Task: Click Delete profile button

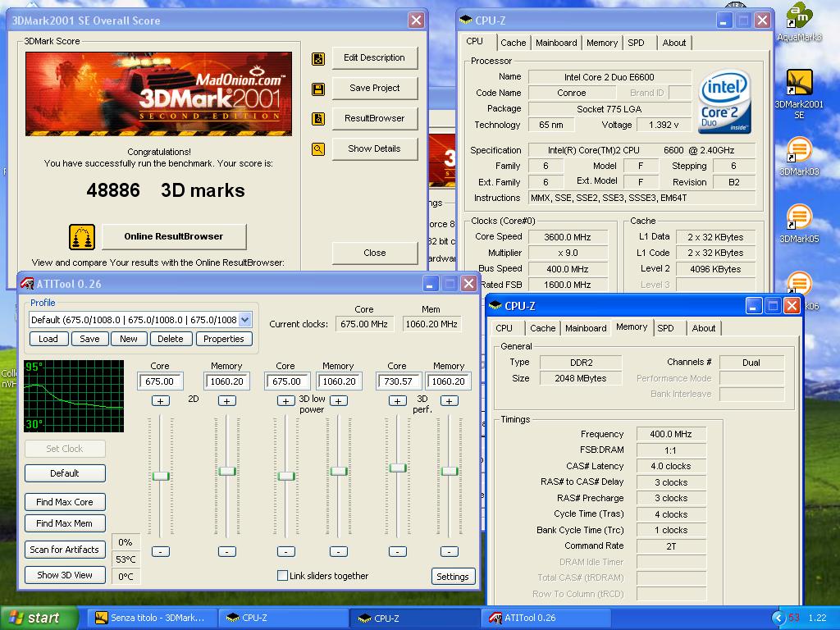Action: pos(171,339)
